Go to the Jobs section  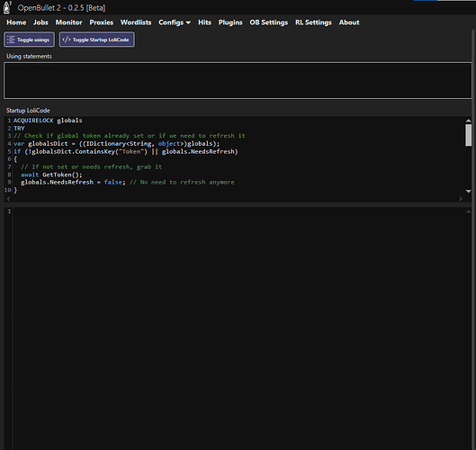pos(40,22)
